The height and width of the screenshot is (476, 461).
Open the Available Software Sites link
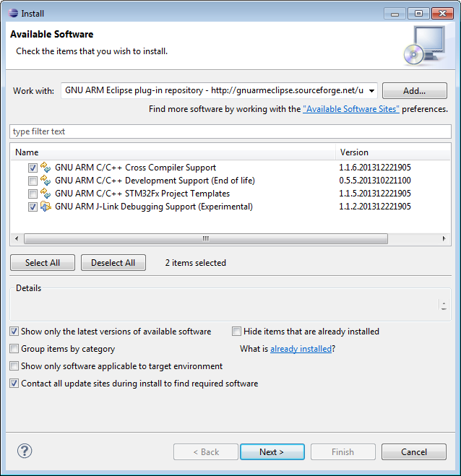(x=351, y=109)
